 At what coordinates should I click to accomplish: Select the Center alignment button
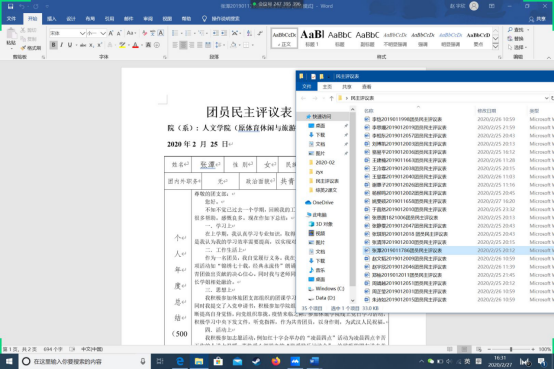tap(183, 45)
